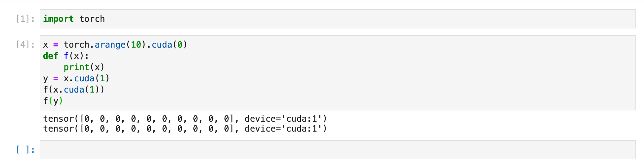The height and width of the screenshot is (162, 644).
Task: Click the [4]: cell prompt
Action: pos(25,45)
